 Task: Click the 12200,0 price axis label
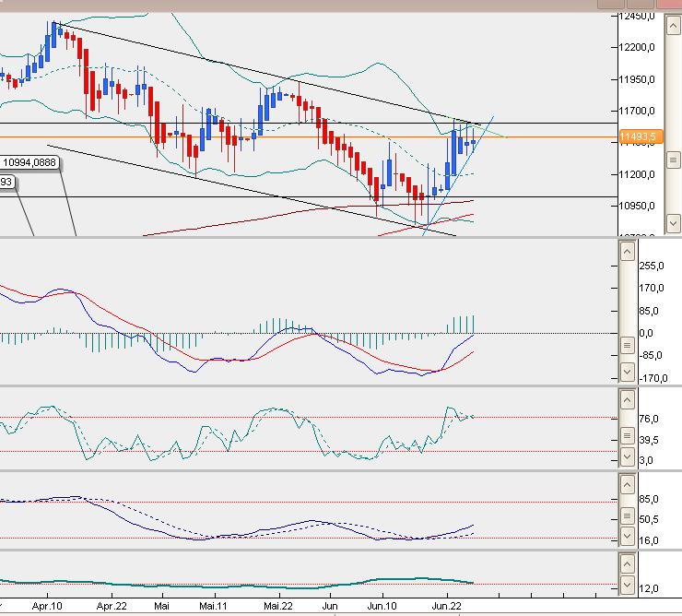click(x=636, y=47)
